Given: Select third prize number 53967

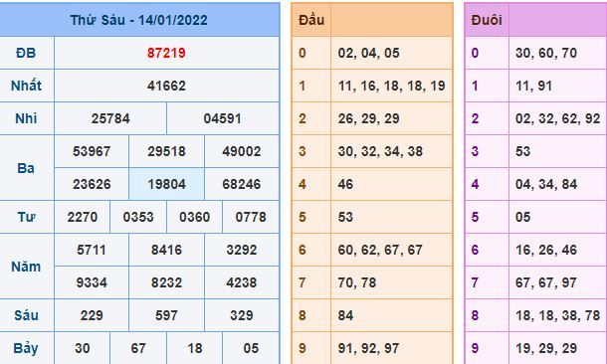Looking at the screenshot, I should 92,151.
